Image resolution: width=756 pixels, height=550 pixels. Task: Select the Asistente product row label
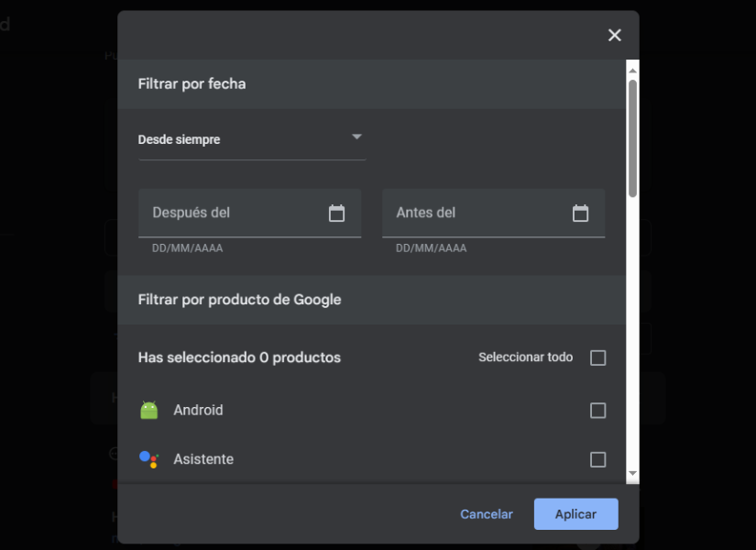click(x=203, y=459)
